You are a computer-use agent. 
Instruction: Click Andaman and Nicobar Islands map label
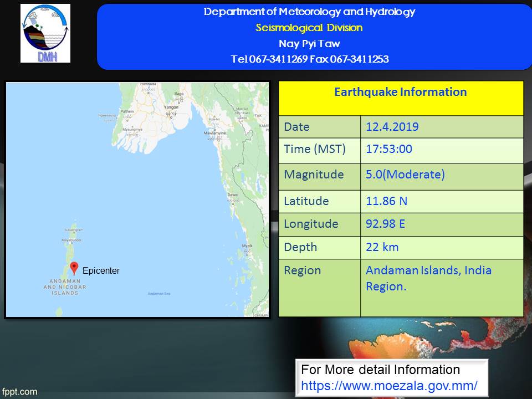(65, 287)
